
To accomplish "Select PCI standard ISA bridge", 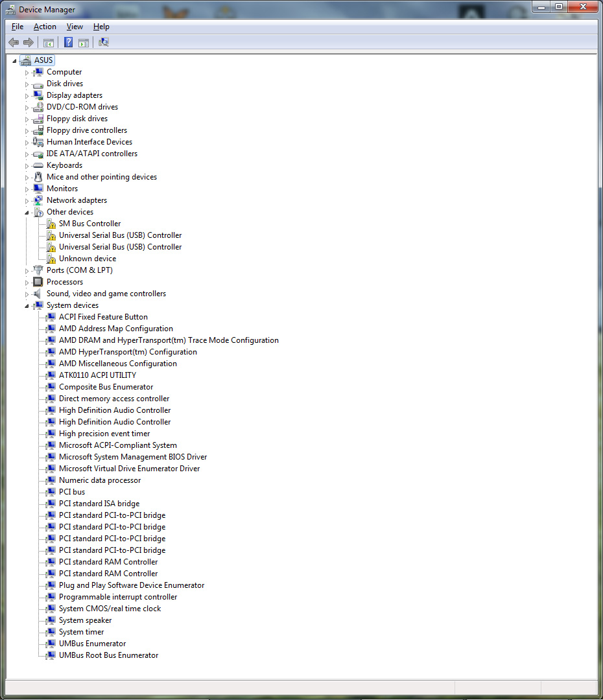I will [x=99, y=504].
